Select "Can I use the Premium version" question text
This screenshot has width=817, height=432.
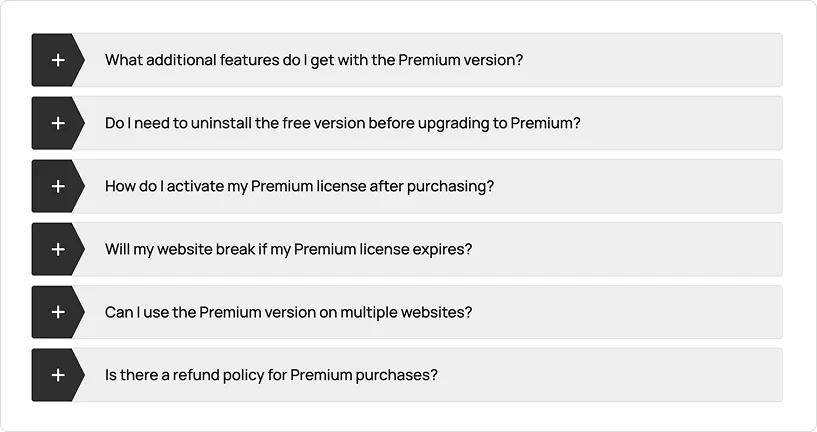(288, 312)
